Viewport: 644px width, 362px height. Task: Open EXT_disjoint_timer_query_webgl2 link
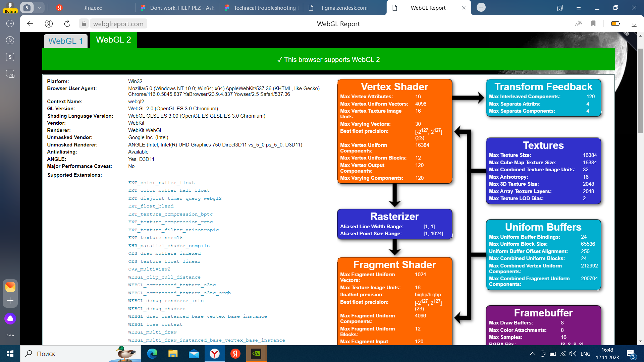[x=175, y=198]
